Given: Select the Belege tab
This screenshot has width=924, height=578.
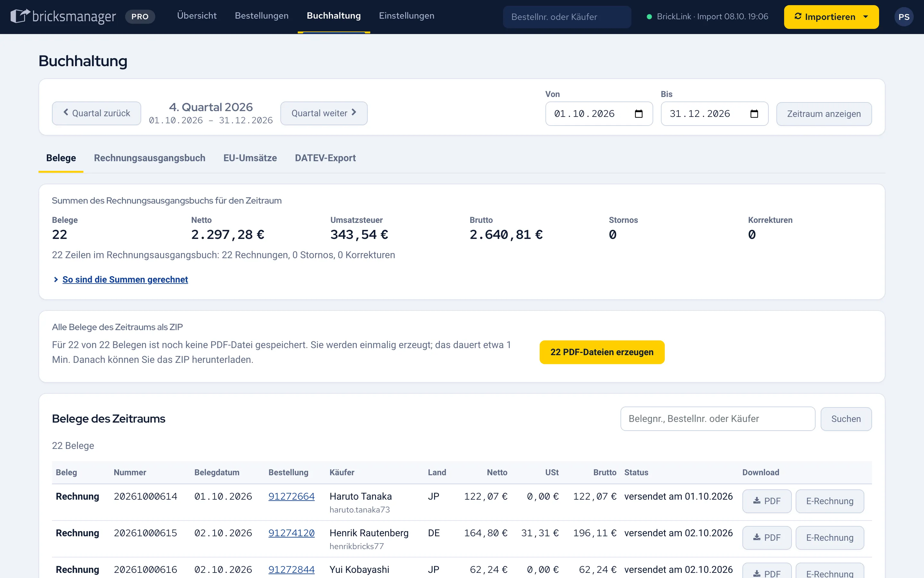Looking at the screenshot, I should (x=61, y=158).
